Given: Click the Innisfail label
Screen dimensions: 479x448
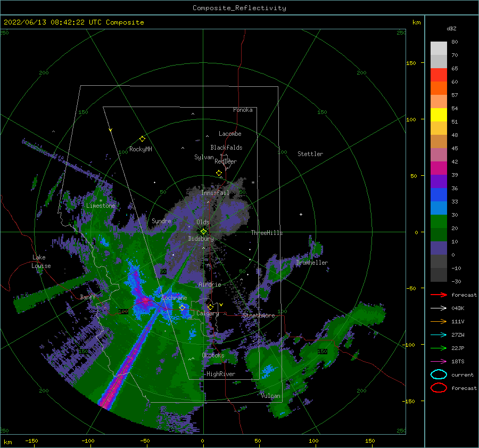Looking at the screenshot, I should (x=215, y=193).
